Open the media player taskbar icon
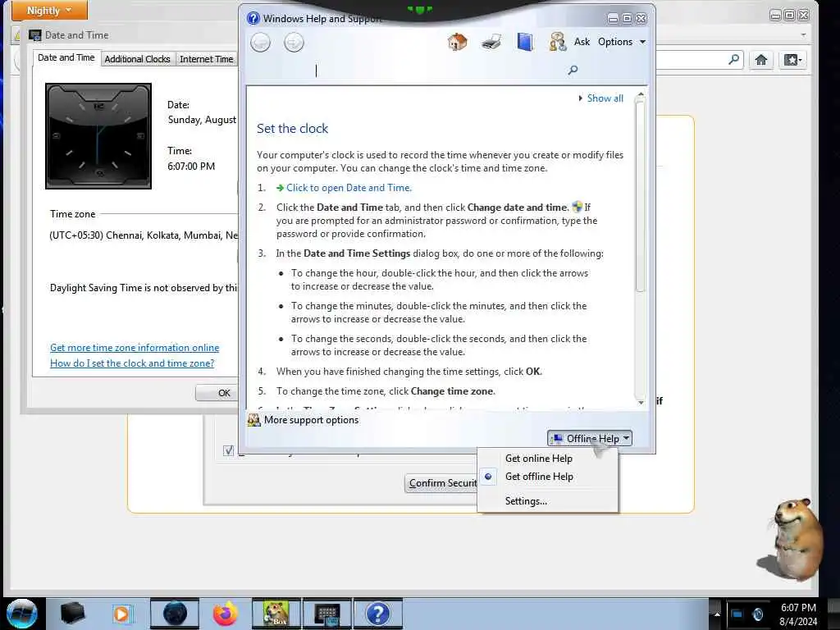 [121, 614]
